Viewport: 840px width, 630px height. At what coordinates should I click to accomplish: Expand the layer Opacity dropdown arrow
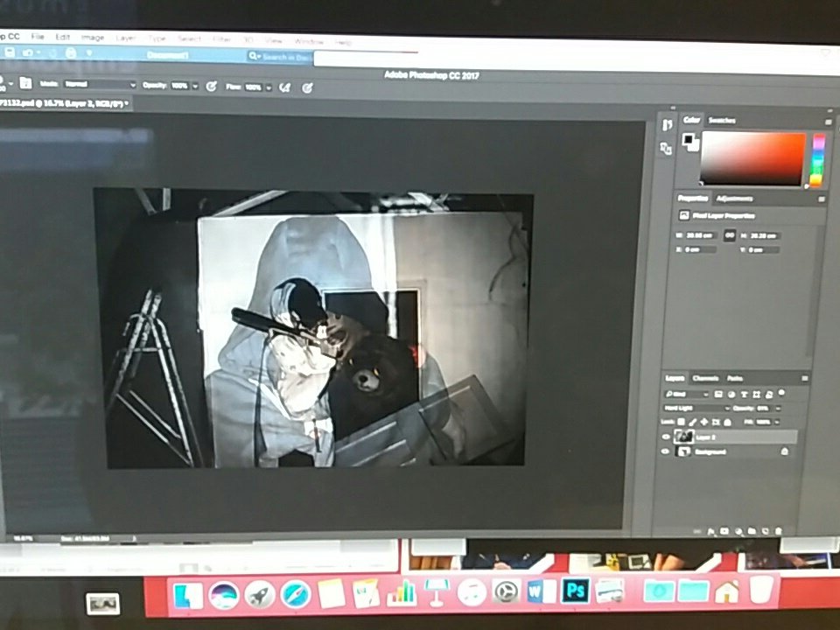tap(778, 409)
